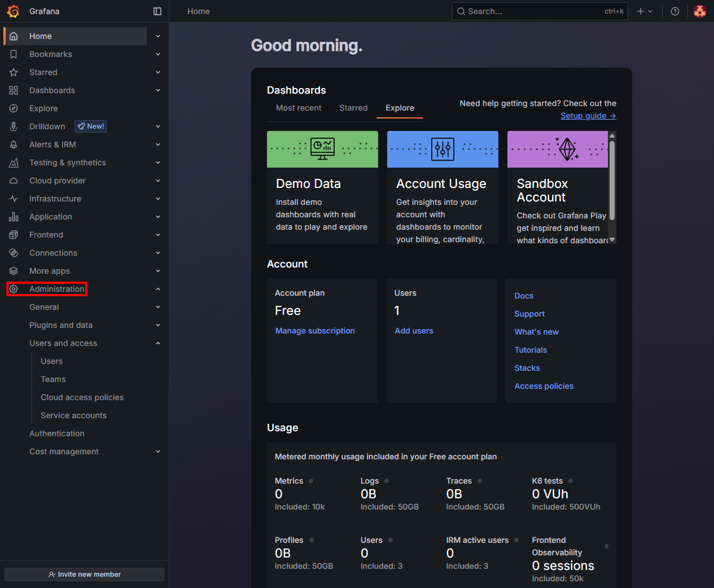Click the Administration gear icon
Screen dimensions: 714x588
(x=14, y=289)
